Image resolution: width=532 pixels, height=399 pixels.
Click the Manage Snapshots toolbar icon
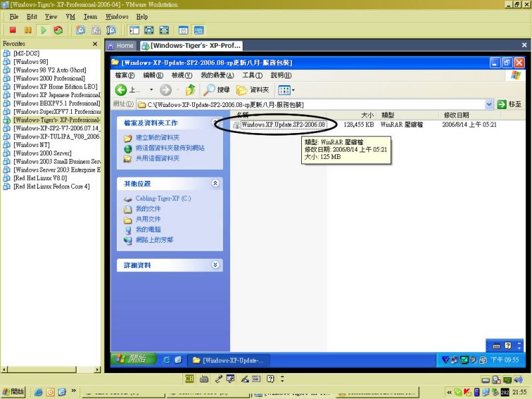pyautogui.click(x=111, y=30)
